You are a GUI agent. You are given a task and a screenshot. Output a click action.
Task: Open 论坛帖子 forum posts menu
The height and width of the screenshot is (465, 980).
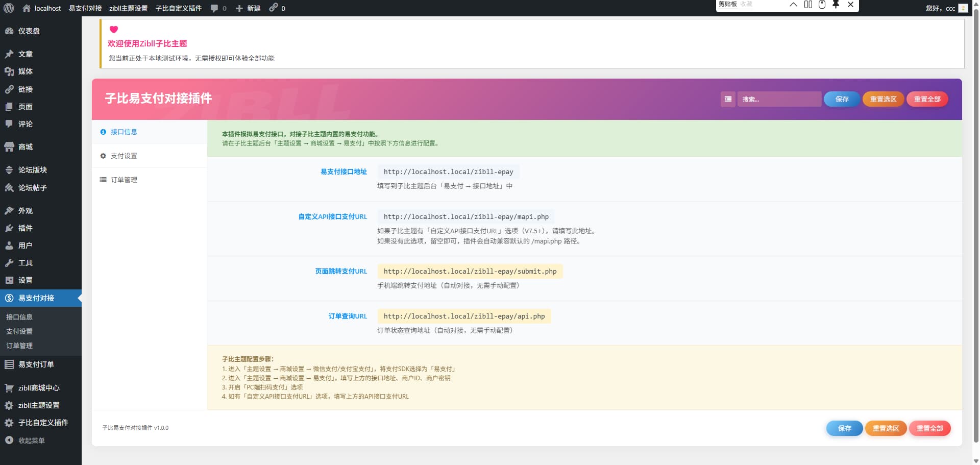point(41,188)
